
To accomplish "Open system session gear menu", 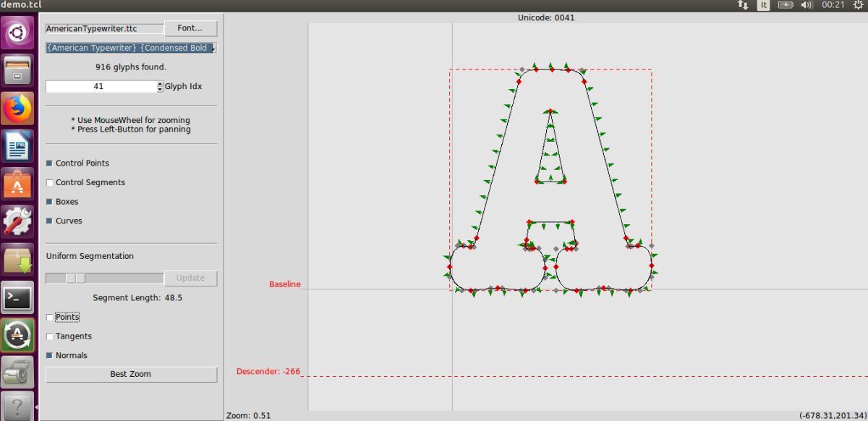I will 857,4.
